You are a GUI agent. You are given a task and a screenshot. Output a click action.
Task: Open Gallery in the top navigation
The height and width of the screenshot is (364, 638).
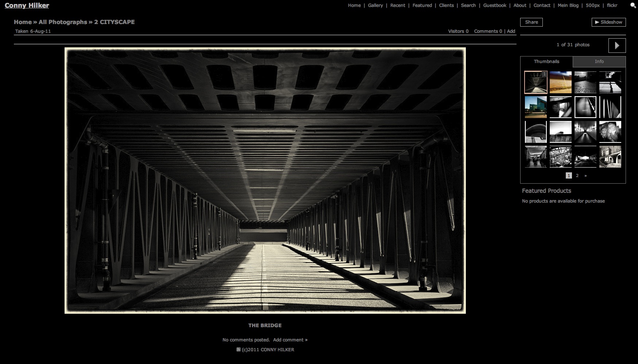[x=375, y=5]
